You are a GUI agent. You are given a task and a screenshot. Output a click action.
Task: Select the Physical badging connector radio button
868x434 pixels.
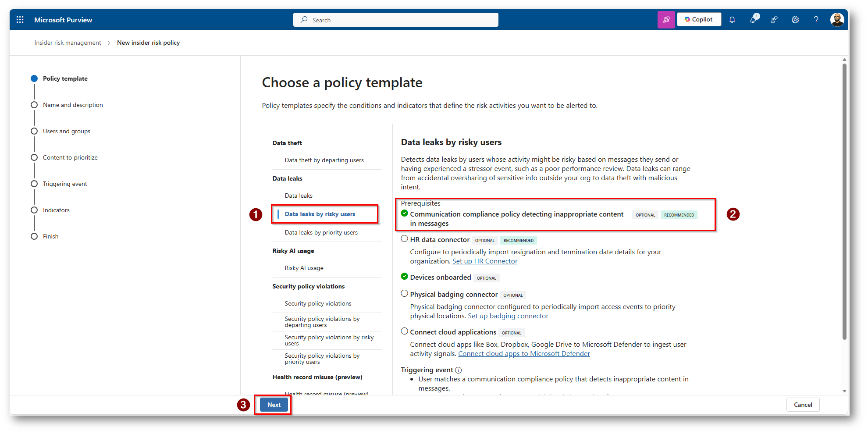coord(404,294)
